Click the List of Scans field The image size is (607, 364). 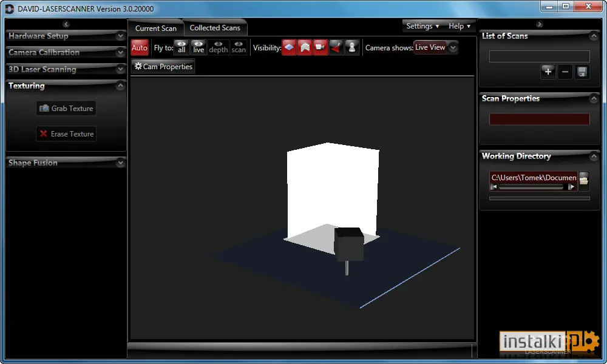[x=539, y=56]
